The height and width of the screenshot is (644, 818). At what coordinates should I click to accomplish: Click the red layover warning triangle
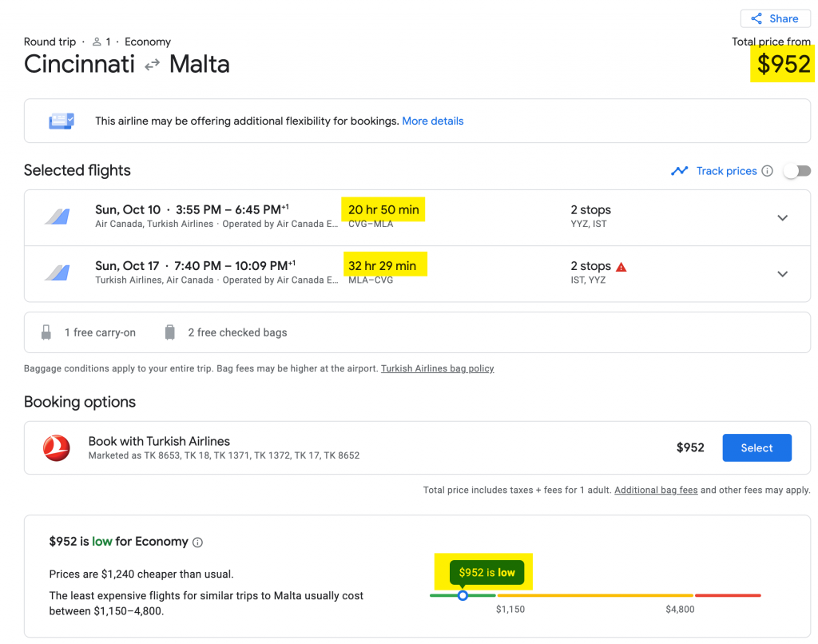point(621,267)
